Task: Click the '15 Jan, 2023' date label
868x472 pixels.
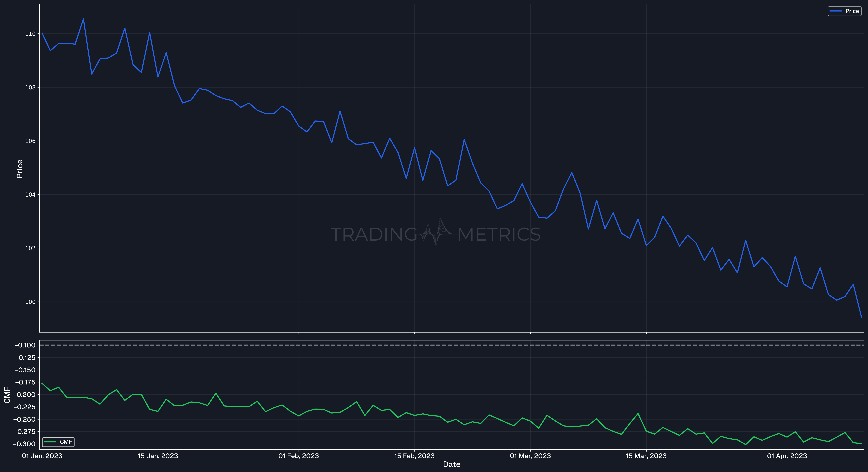Action: (x=158, y=456)
